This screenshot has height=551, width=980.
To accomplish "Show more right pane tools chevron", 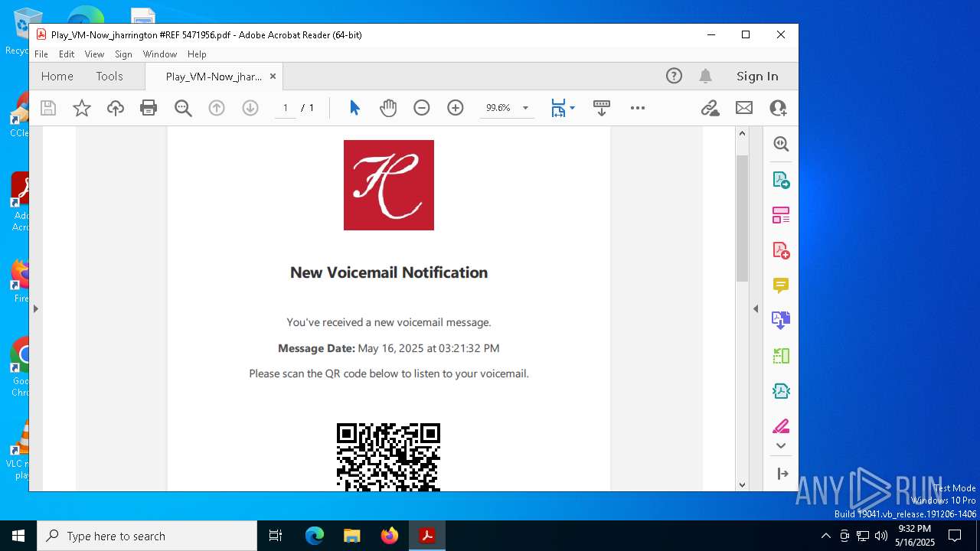I will coord(781,446).
